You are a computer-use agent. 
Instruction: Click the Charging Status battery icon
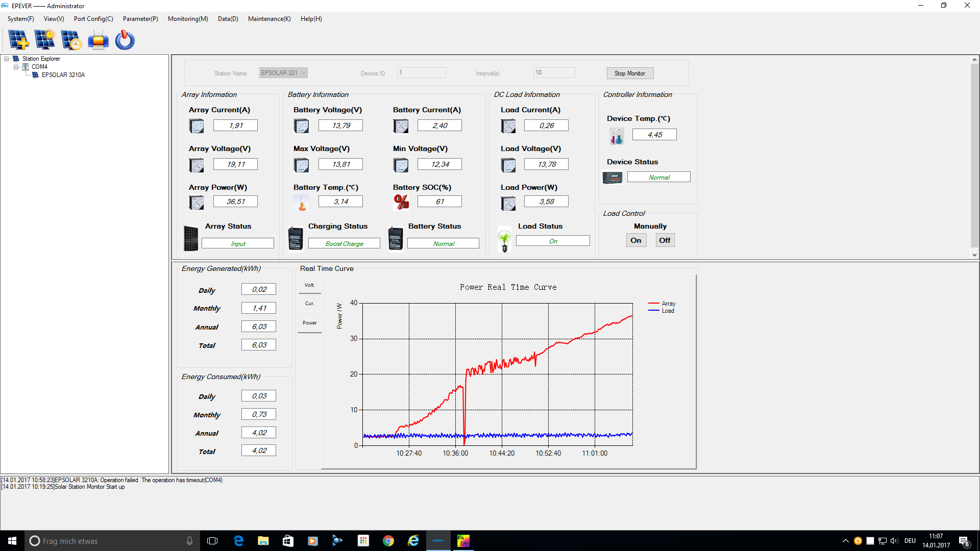pos(296,238)
